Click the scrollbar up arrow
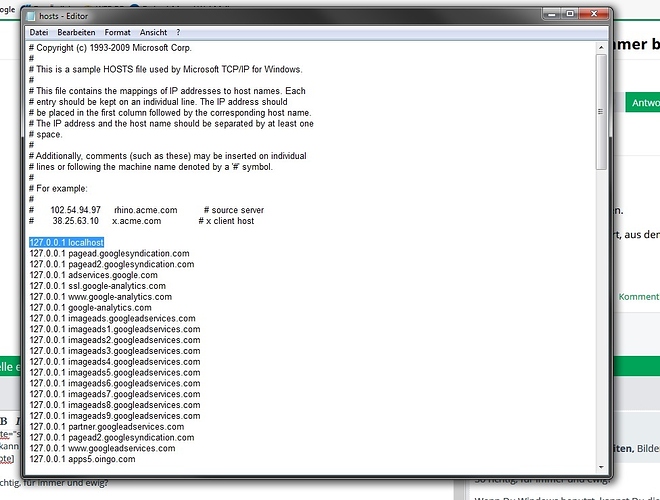 click(601, 48)
